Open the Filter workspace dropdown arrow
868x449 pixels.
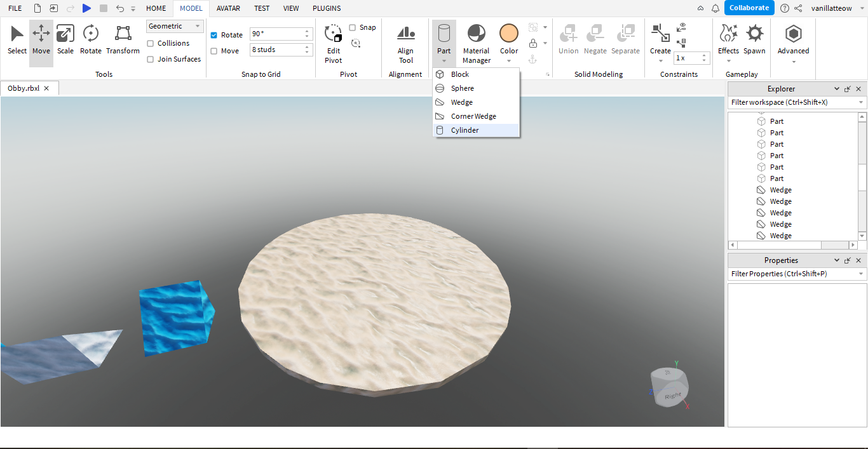point(861,102)
